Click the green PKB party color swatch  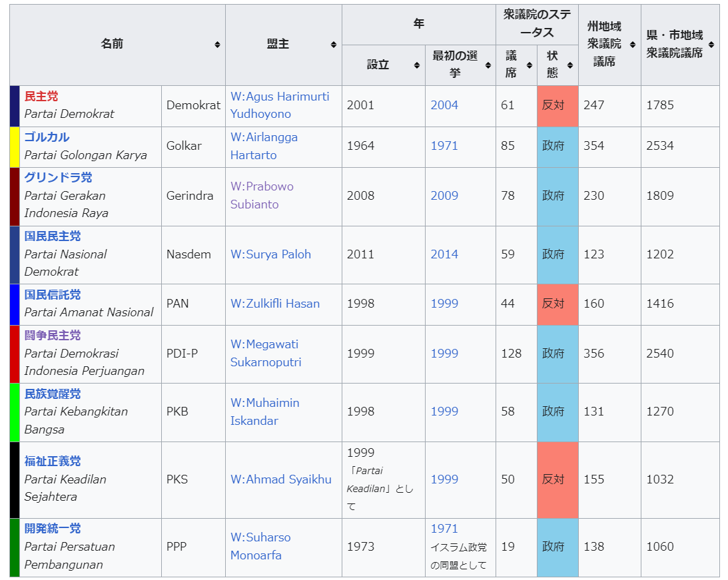coord(15,412)
